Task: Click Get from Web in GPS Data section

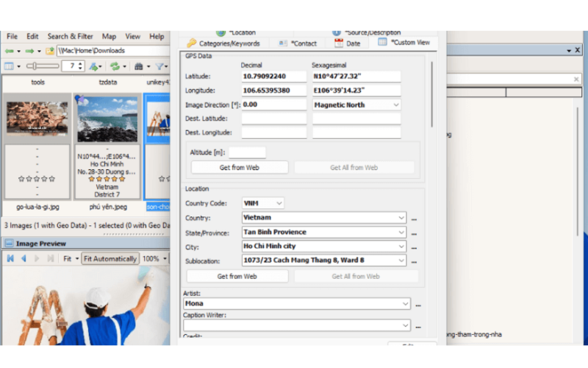Action: [x=240, y=168]
